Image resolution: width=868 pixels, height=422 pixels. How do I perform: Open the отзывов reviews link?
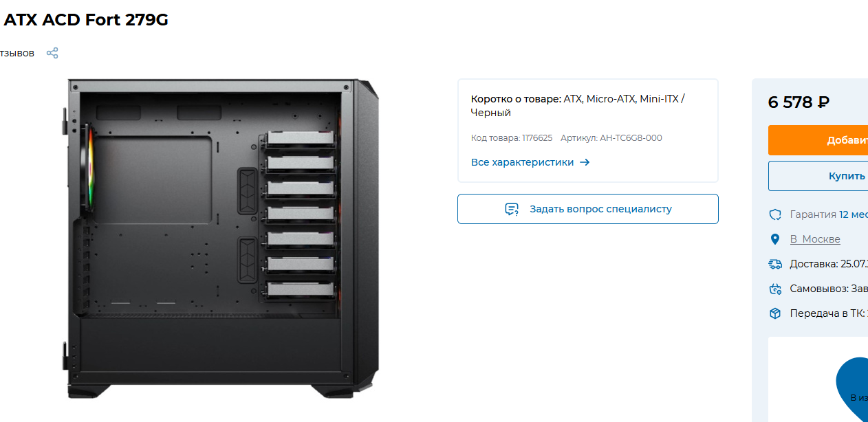[x=17, y=53]
